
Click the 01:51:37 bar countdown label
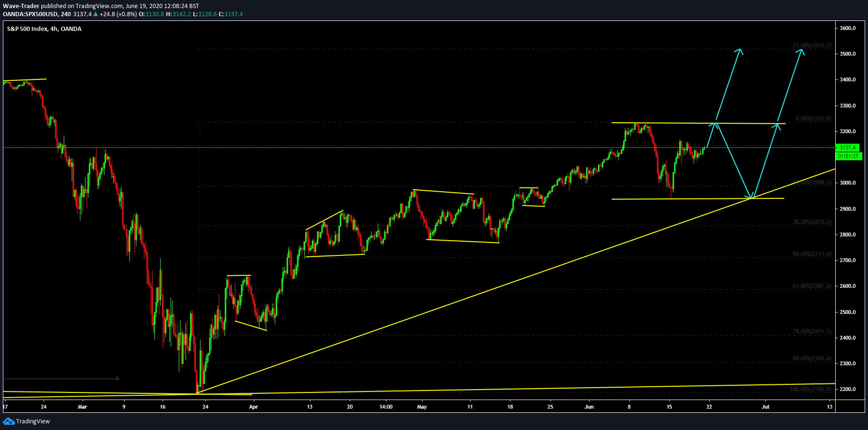pos(849,156)
